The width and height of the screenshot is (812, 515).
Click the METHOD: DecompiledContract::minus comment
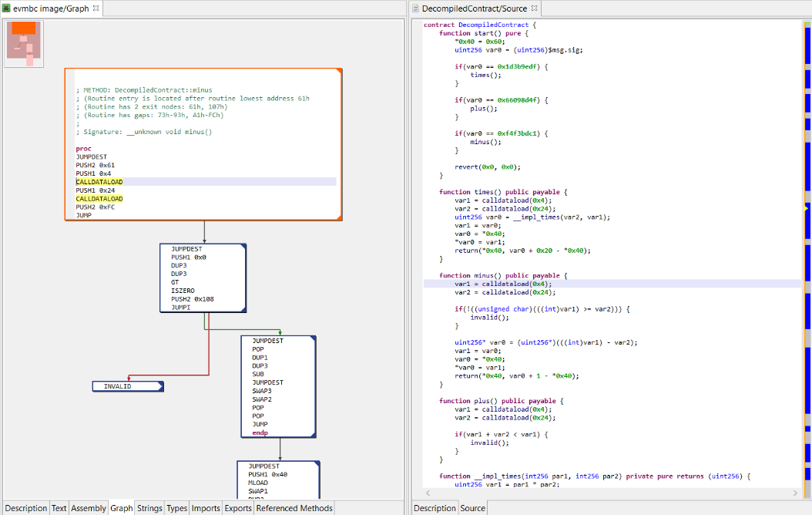click(144, 90)
